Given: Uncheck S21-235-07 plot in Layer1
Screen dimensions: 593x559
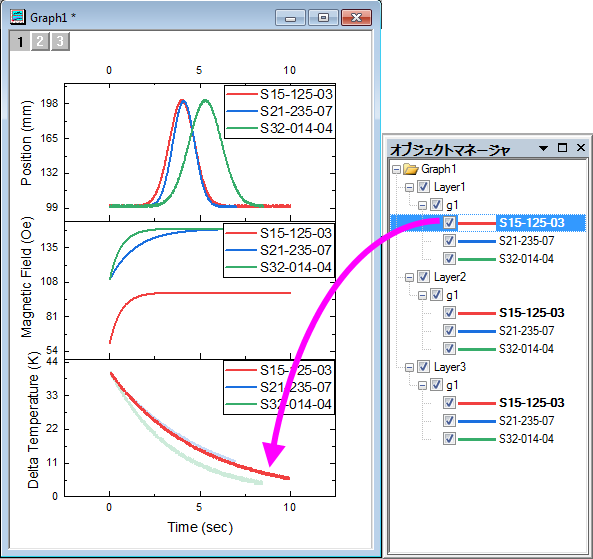Looking at the screenshot, I should [x=449, y=241].
